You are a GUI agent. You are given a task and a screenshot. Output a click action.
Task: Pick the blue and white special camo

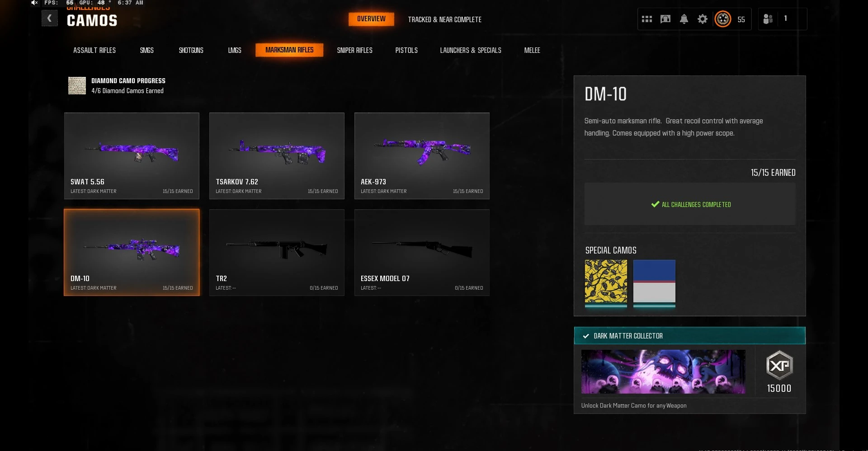click(654, 282)
